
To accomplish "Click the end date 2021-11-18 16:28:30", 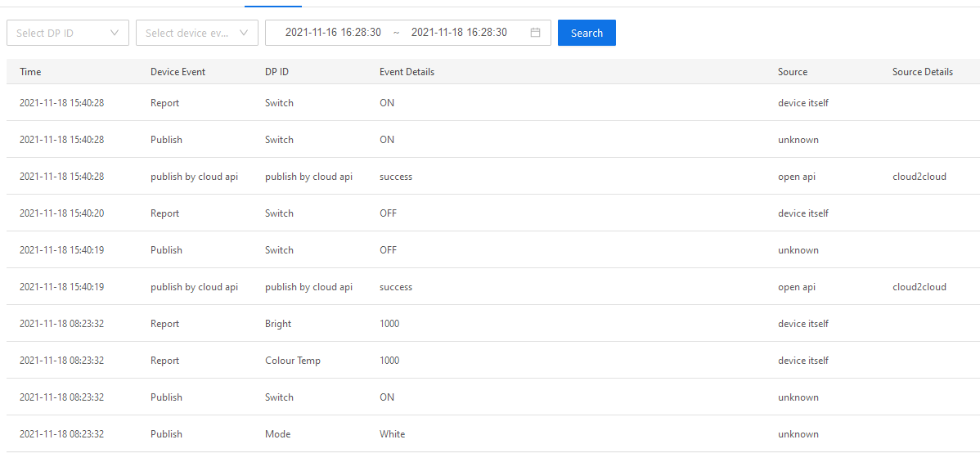I will 459,33.
